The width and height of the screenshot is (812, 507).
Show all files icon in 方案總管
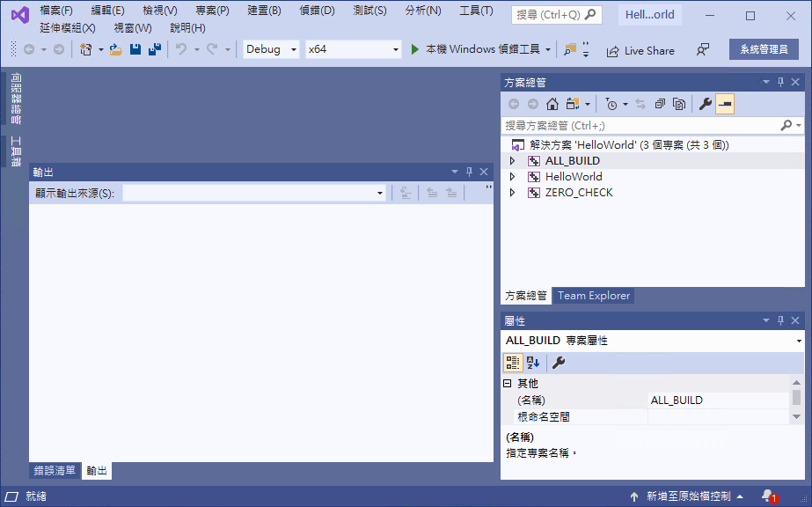click(679, 104)
